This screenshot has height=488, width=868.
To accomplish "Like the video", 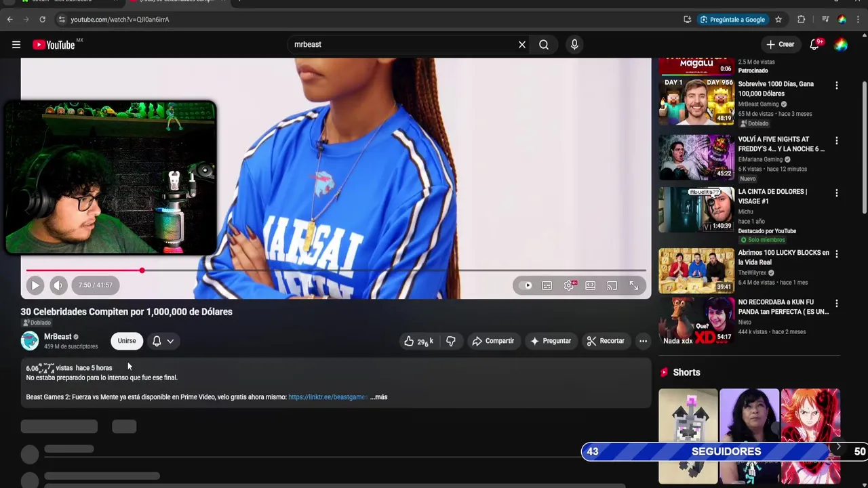I will pyautogui.click(x=418, y=341).
